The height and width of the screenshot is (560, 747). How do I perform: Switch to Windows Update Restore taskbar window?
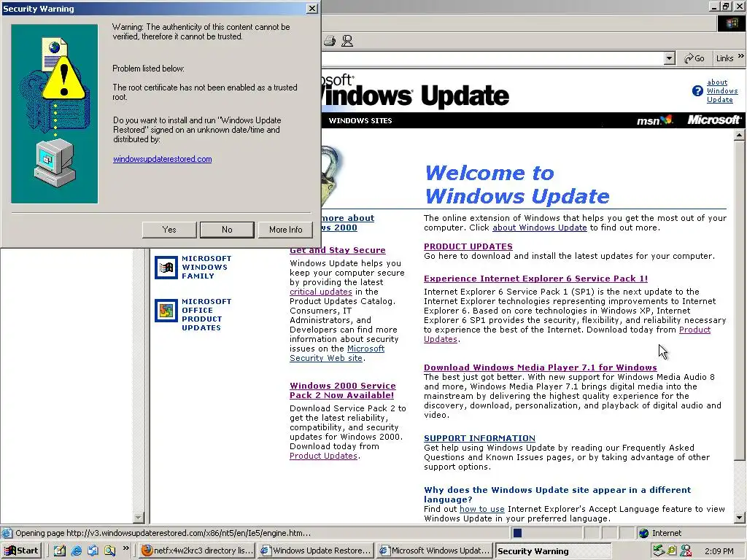315,551
